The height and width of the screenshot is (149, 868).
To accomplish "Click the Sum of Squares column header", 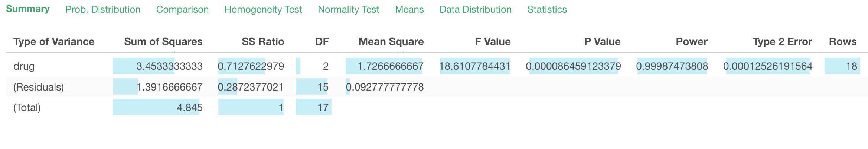I will click(163, 41).
